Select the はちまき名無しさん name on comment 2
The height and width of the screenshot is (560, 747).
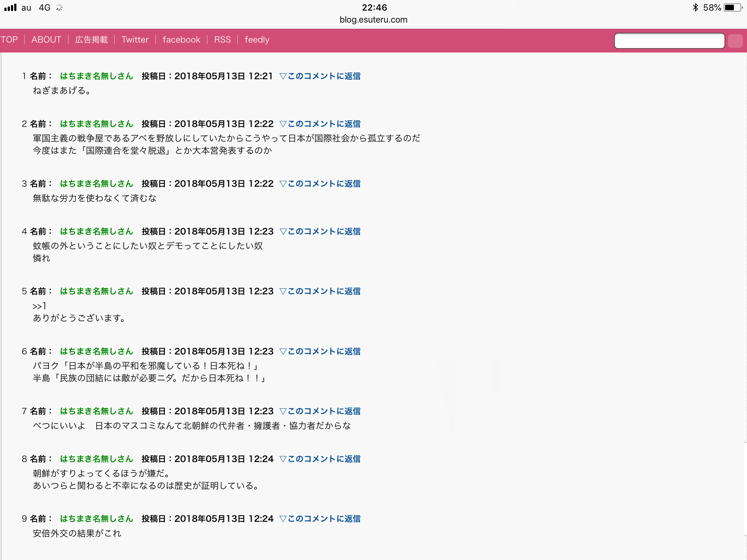97,124
